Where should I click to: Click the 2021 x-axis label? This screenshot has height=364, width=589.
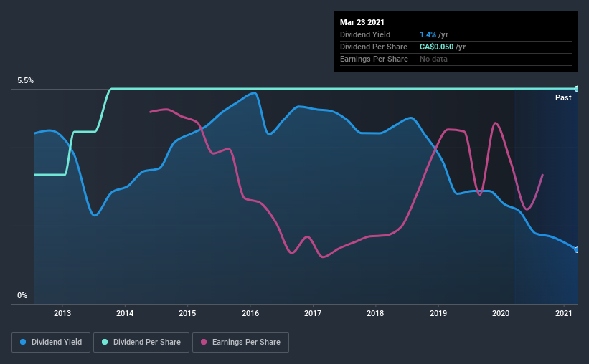(x=563, y=313)
